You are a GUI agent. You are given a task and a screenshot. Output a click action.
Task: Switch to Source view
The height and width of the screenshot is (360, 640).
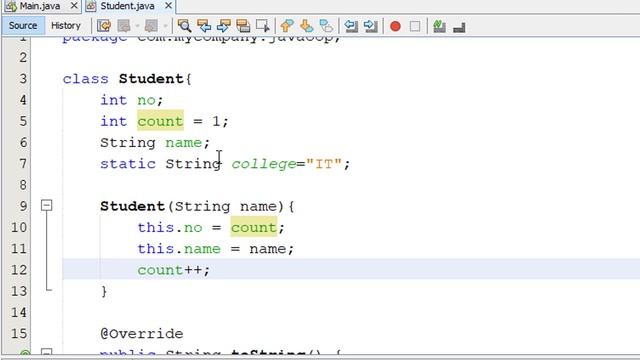23,26
